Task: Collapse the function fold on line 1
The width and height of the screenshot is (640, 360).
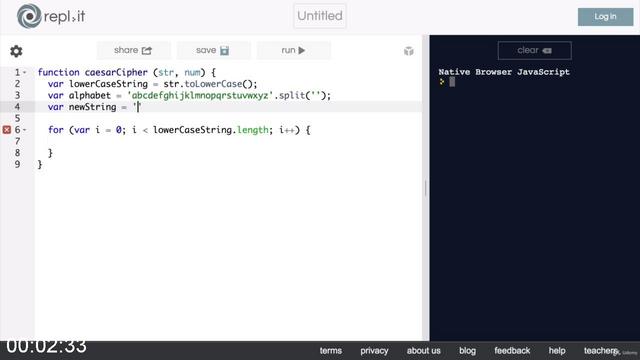Action: tap(24, 72)
